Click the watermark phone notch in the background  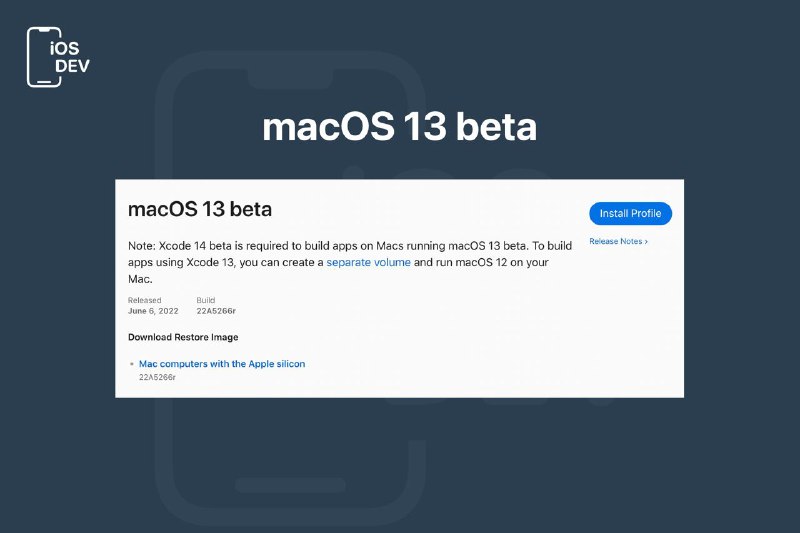(290, 79)
